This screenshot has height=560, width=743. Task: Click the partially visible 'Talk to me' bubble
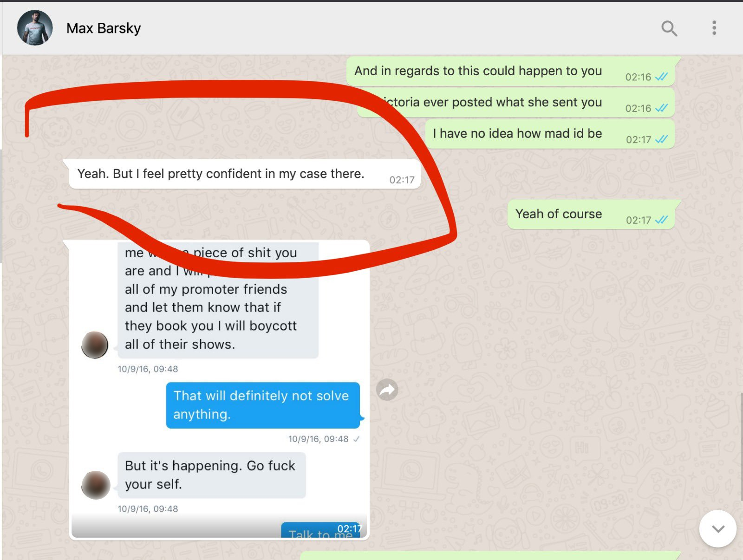click(x=320, y=530)
